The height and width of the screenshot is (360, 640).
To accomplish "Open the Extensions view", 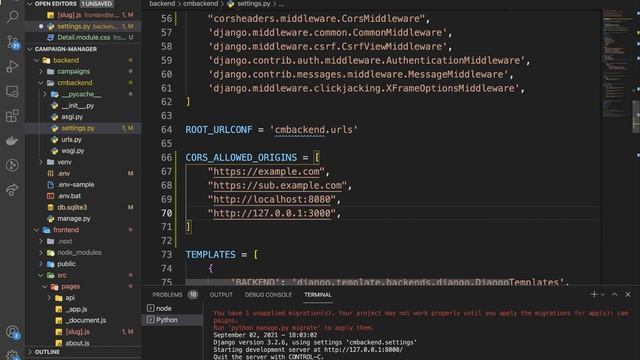I will coord(12,116).
